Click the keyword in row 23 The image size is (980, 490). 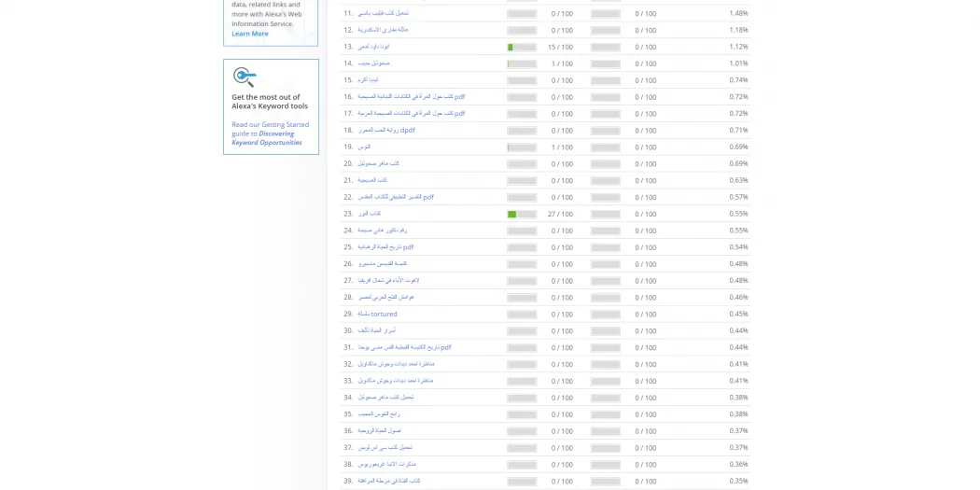point(369,214)
